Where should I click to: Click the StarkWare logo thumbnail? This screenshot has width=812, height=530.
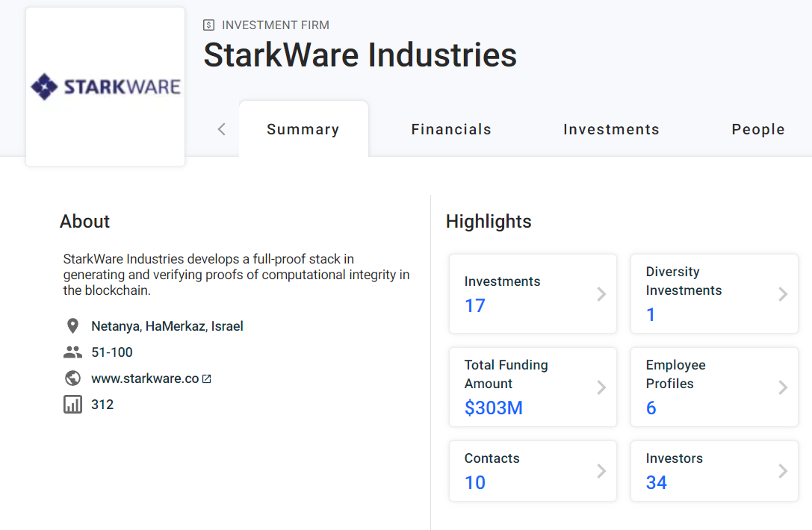(x=105, y=87)
